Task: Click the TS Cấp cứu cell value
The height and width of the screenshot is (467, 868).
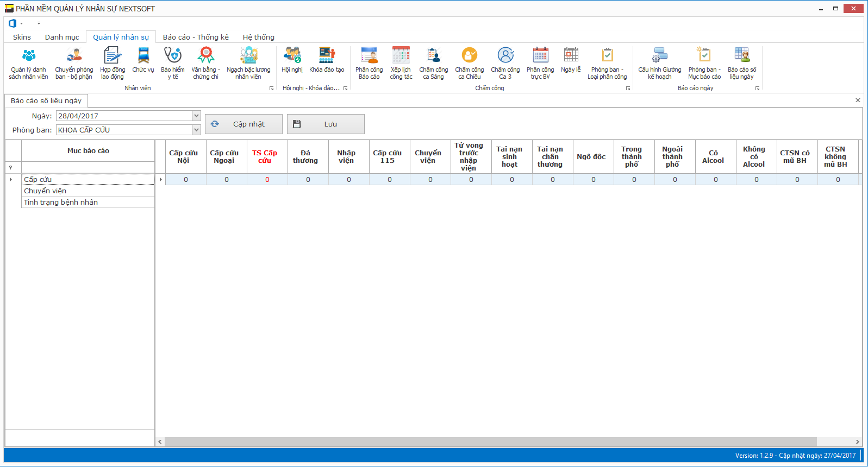Action: pos(267,180)
